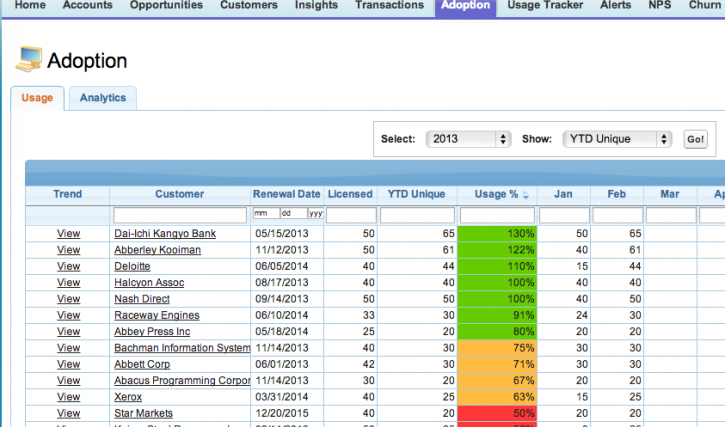The height and width of the screenshot is (427, 725).
Task: Open the Abacus Programming Corpor link
Action: point(182,380)
